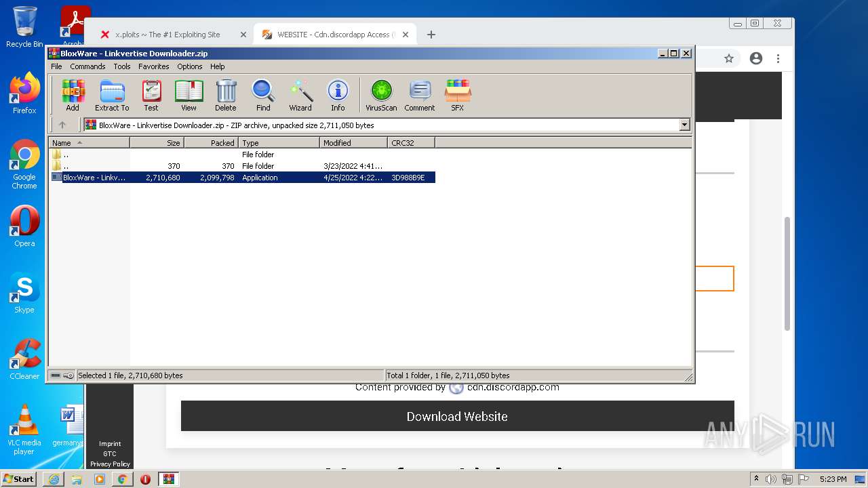Switch to the x.ploits Chrome tab
The image size is (868, 488).
(166, 35)
